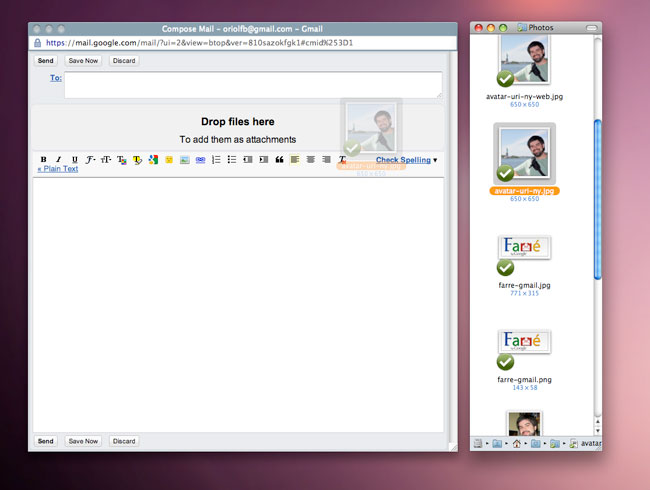Toggle bold formatting in the compose toolbar
Screen dimensions: 650x490
(43, 160)
